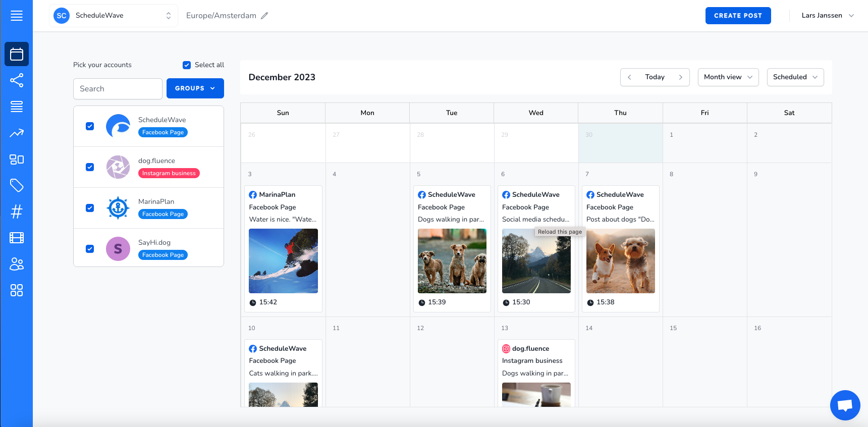The image size is (868, 427).
Task: Open the live chat bubble
Action: point(845,405)
